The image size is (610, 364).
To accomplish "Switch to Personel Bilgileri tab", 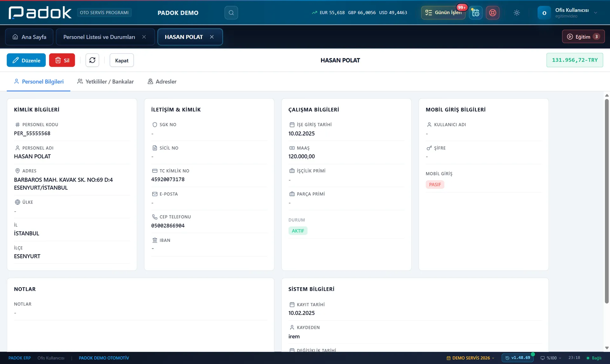I will (x=38, y=82).
